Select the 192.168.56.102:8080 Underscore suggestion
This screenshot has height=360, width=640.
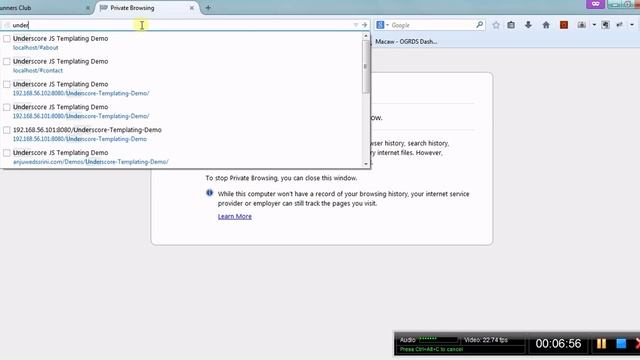(182, 89)
